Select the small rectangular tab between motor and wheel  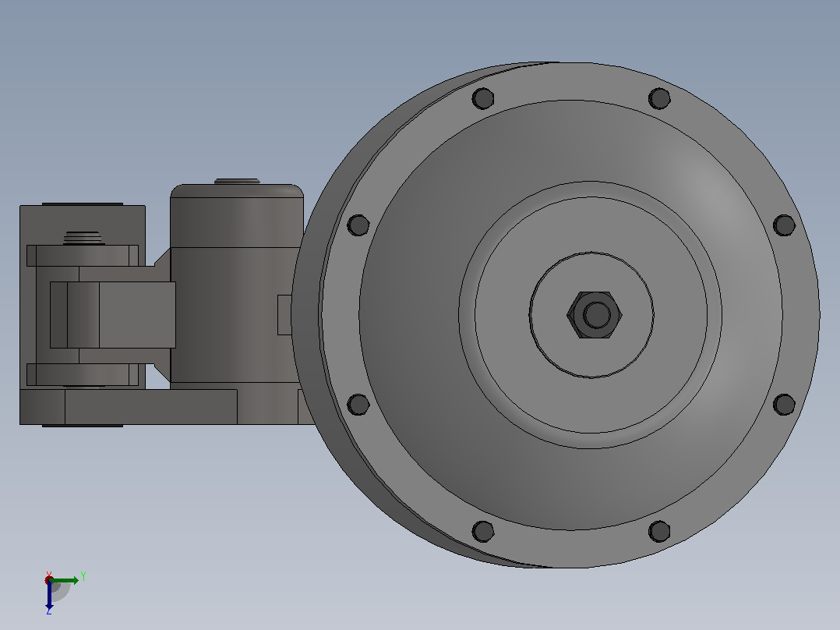(284, 315)
